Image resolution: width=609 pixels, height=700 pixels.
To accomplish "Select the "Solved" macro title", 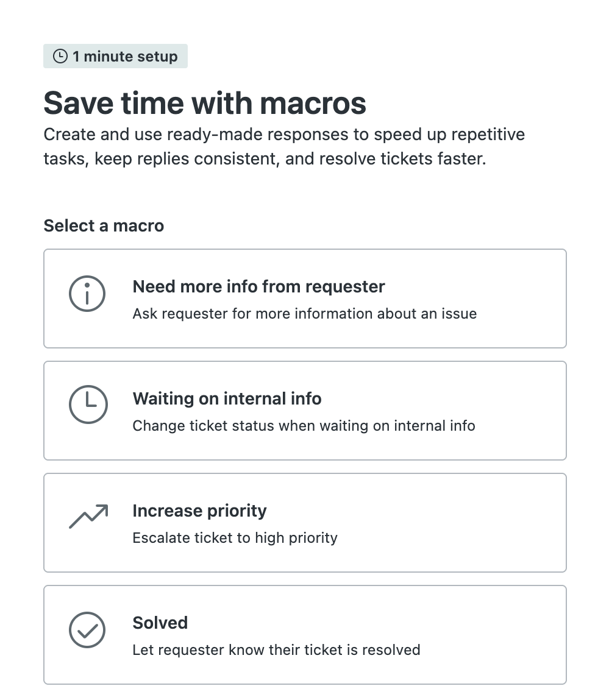I will coord(160,623).
